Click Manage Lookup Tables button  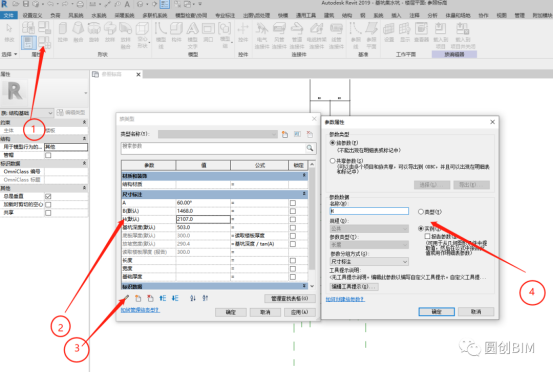290,299
